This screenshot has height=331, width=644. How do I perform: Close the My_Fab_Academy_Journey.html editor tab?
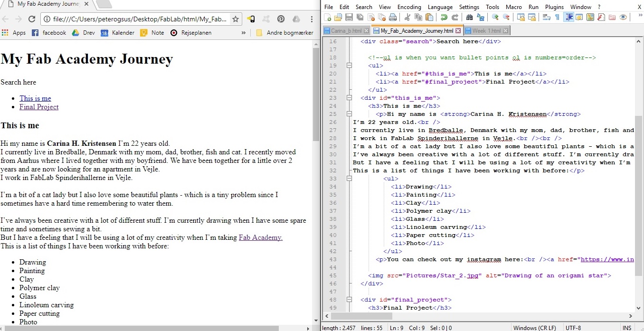point(458,31)
